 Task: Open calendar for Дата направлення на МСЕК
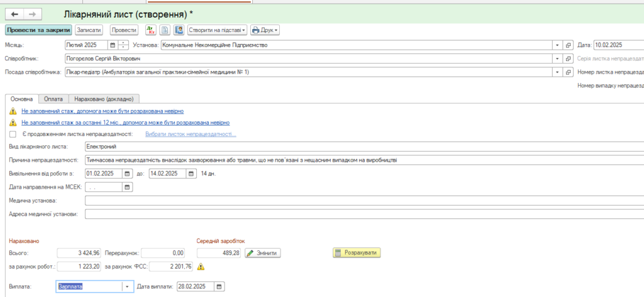coord(127,187)
